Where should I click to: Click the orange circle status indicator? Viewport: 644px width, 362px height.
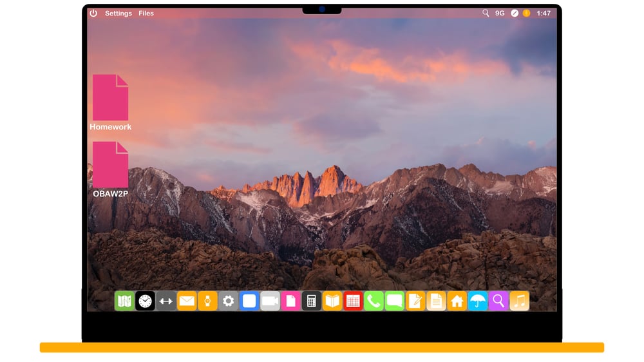coord(527,13)
